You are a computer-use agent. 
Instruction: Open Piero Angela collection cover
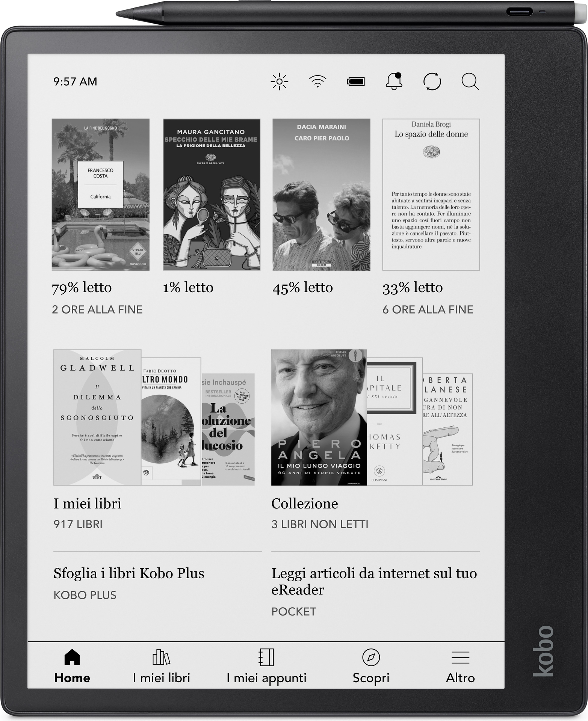tap(319, 417)
